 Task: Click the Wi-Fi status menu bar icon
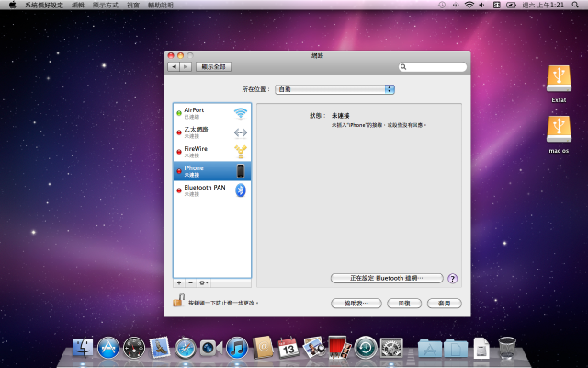point(469,5)
